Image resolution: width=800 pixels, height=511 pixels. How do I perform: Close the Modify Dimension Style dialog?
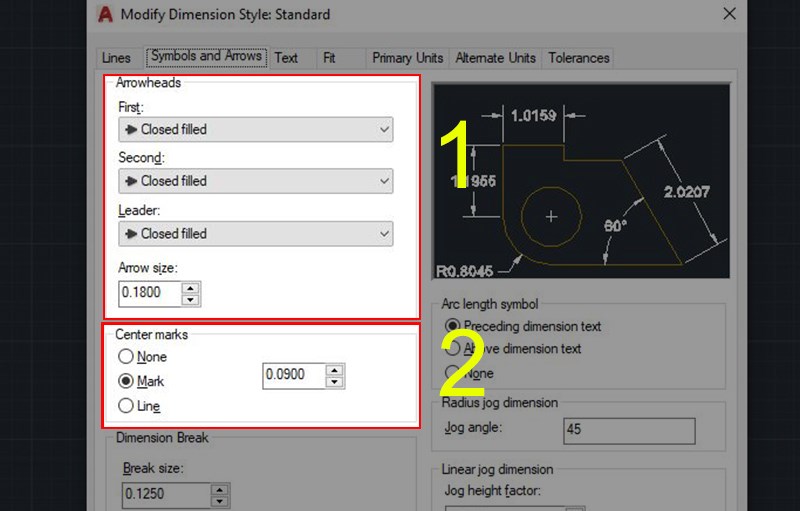tap(730, 14)
